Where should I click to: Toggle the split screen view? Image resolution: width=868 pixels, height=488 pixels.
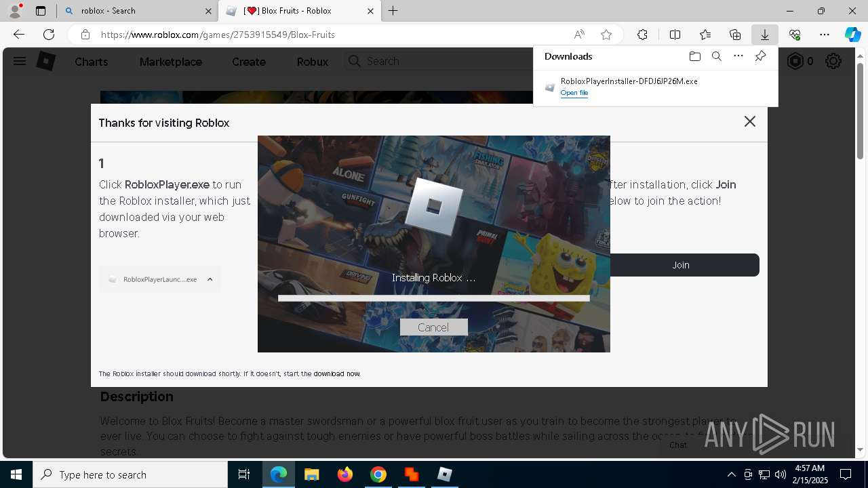(x=675, y=35)
